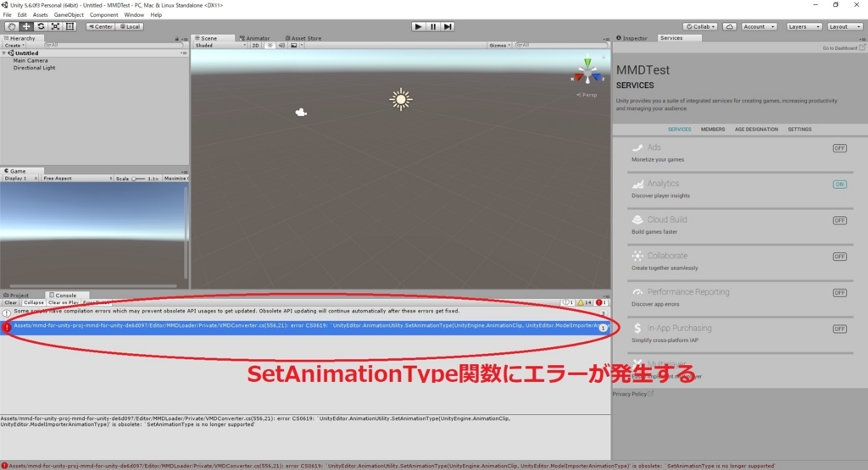Viewport: 868px width, 470px height.
Task: Toggle handle rotation Local button
Action: click(x=130, y=26)
